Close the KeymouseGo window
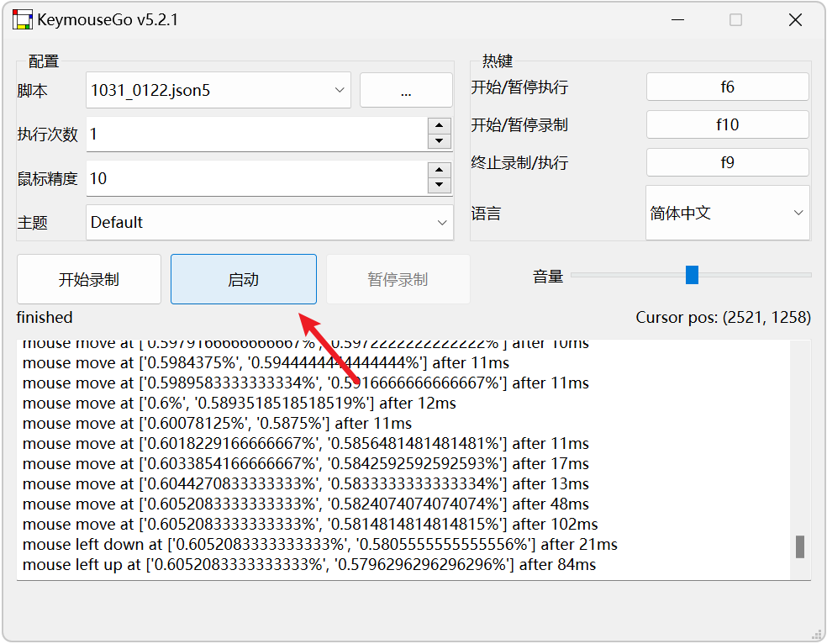Screen dimensions: 827x644 tap(795, 20)
